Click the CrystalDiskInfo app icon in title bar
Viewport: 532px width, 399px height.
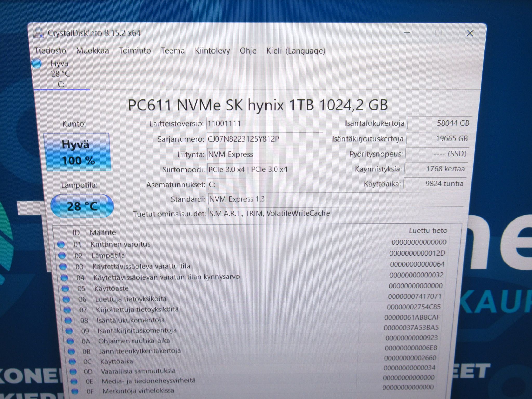coord(38,33)
